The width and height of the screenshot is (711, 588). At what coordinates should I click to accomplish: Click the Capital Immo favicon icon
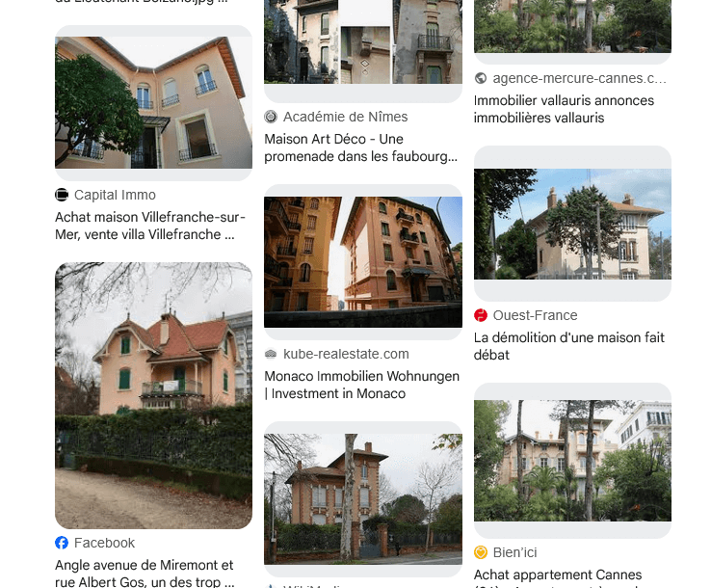tap(62, 195)
